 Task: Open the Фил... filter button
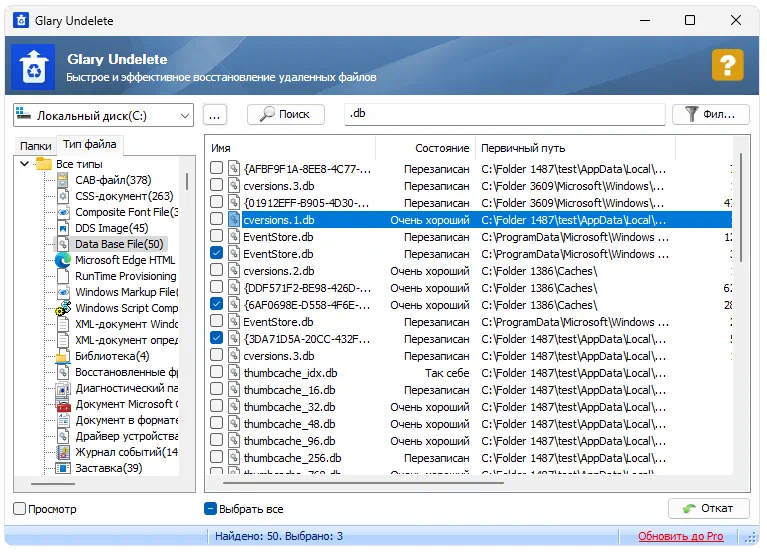(711, 115)
